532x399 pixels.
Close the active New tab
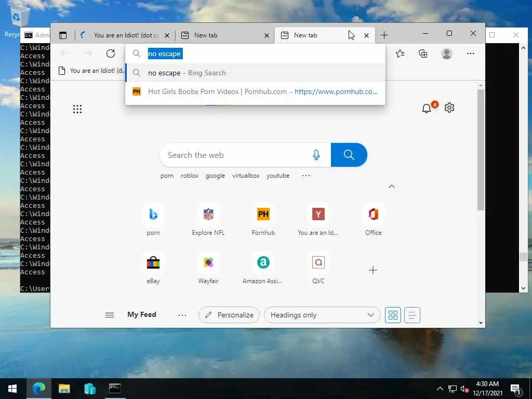366,35
